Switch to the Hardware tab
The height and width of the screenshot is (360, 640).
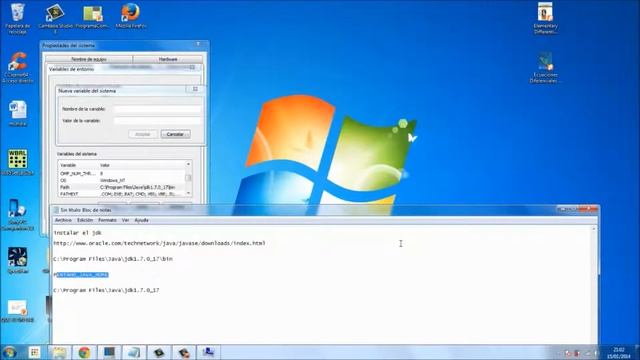pos(168,59)
